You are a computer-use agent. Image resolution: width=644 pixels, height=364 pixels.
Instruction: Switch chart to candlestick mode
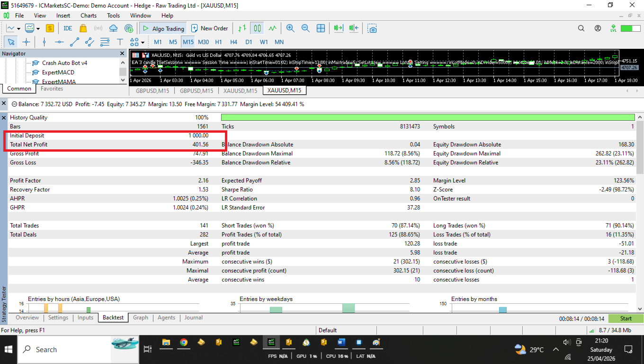point(257,28)
